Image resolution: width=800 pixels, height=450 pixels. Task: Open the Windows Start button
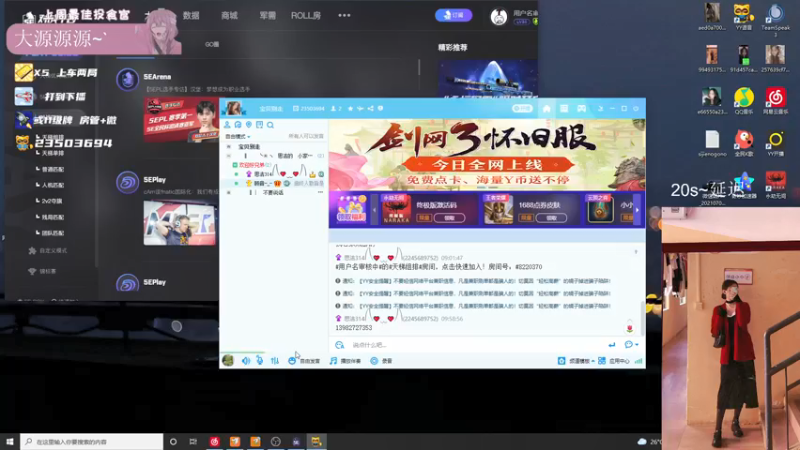coord(10,441)
